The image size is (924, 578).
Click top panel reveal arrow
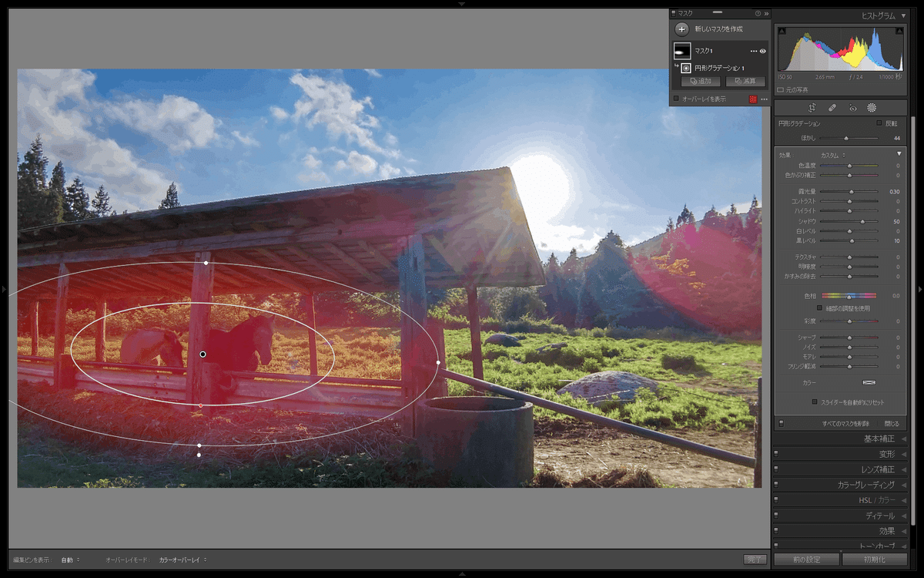(462, 4)
